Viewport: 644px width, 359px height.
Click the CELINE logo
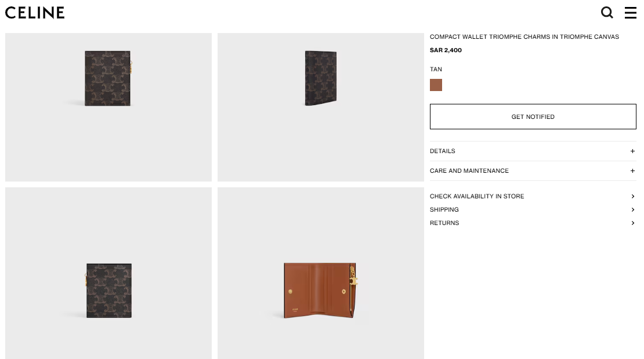click(x=35, y=13)
